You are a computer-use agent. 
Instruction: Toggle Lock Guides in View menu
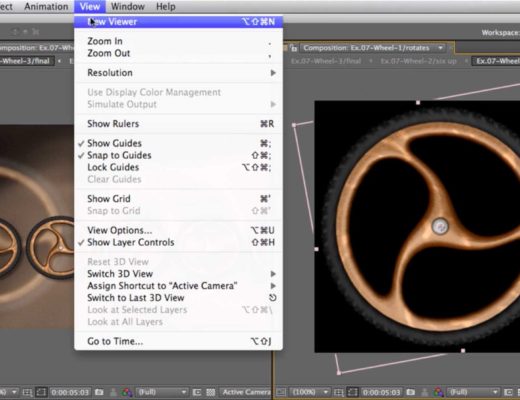179,167
